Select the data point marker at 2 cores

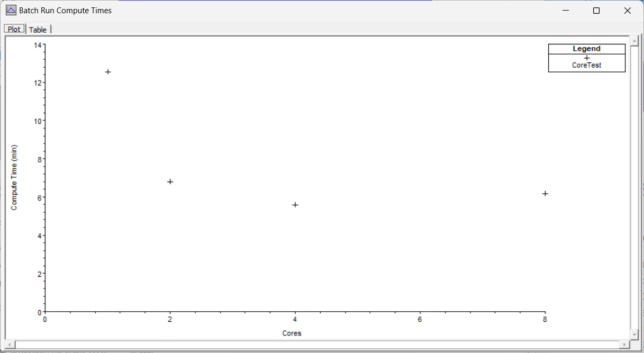point(170,182)
